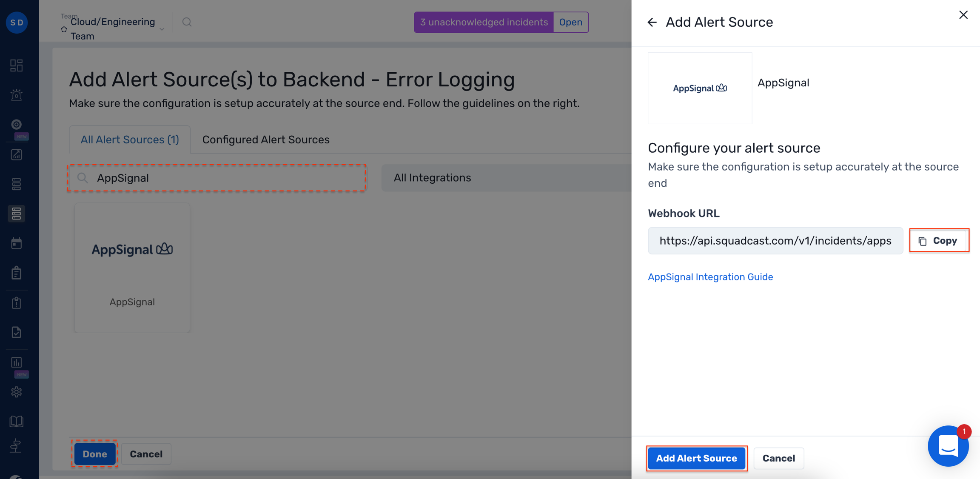Open the AppSignal Integration Guide link
980x479 pixels.
click(x=710, y=277)
